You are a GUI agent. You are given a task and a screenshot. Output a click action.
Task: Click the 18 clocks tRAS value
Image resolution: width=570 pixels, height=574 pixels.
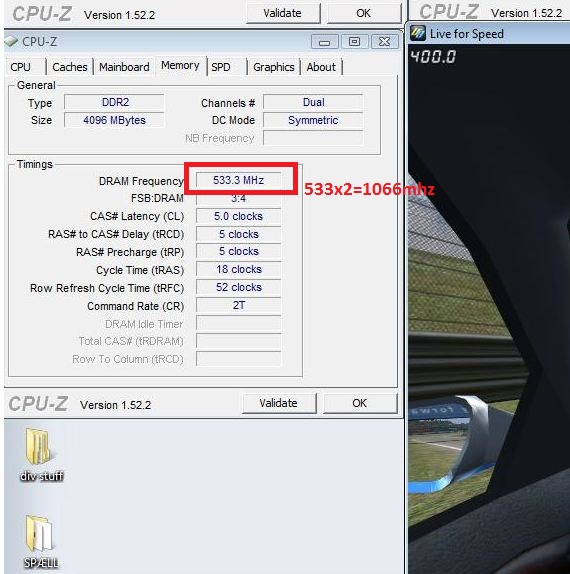pos(239,269)
